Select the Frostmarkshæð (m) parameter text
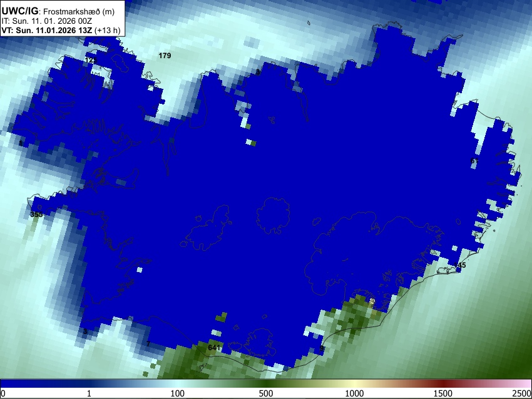Screen dimensions: 532x399 [x=79, y=11]
